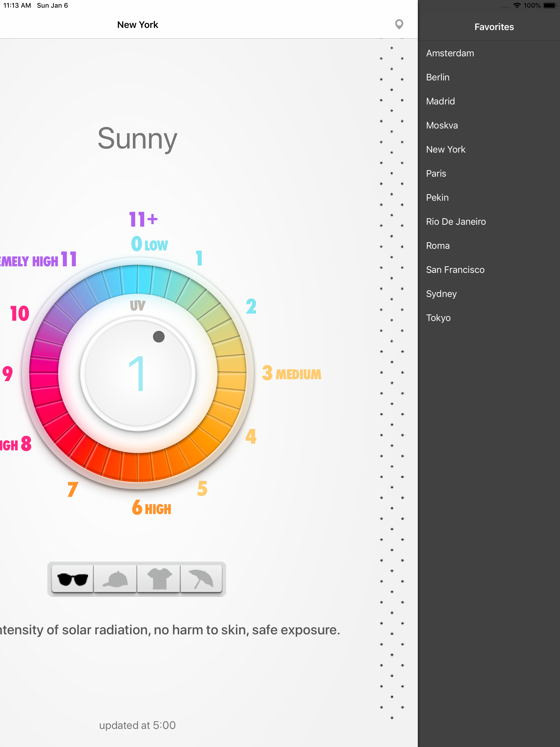Image resolution: width=560 pixels, height=747 pixels.
Task: Tap the 6 HIGH UV label
Action: 151,508
